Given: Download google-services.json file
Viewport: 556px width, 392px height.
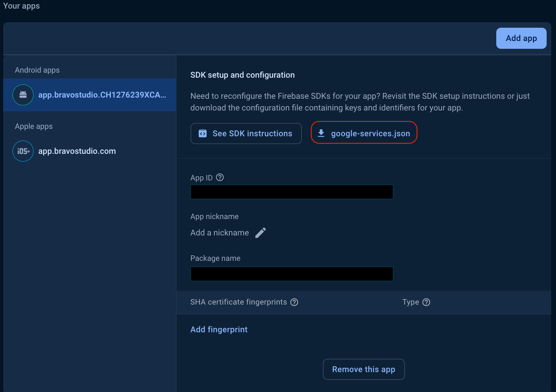Looking at the screenshot, I should (364, 133).
